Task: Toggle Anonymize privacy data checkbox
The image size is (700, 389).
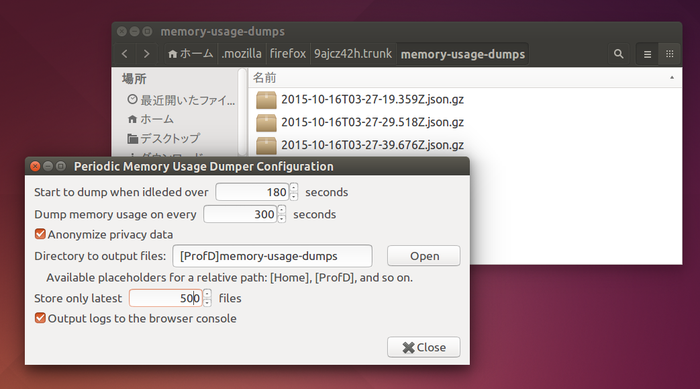Action: tap(40, 234)
